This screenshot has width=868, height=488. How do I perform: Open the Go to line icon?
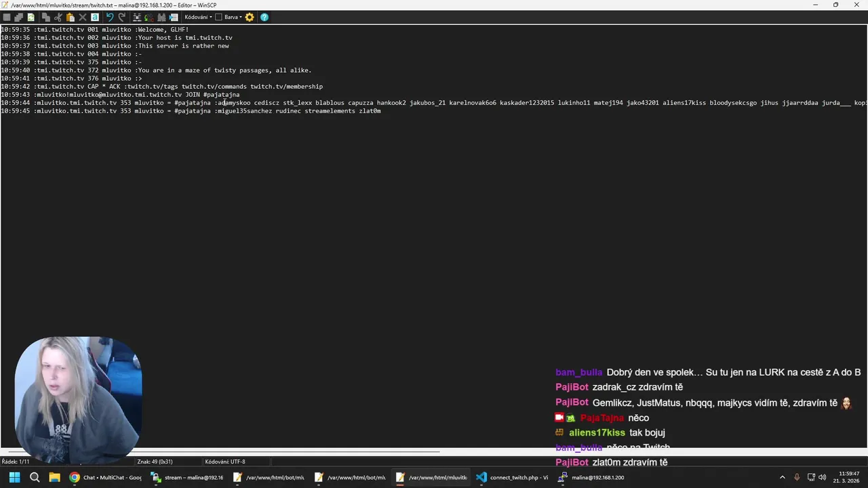[x=174, y=17]
